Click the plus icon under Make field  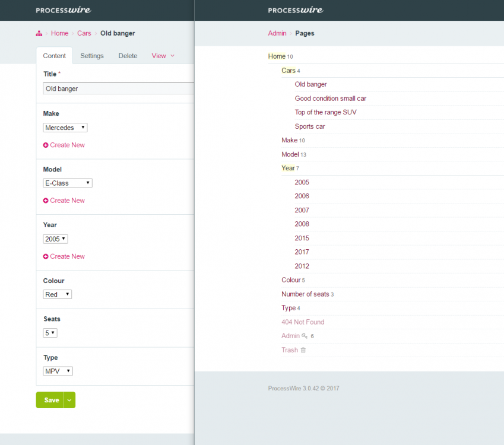click(x=46, y=145)
